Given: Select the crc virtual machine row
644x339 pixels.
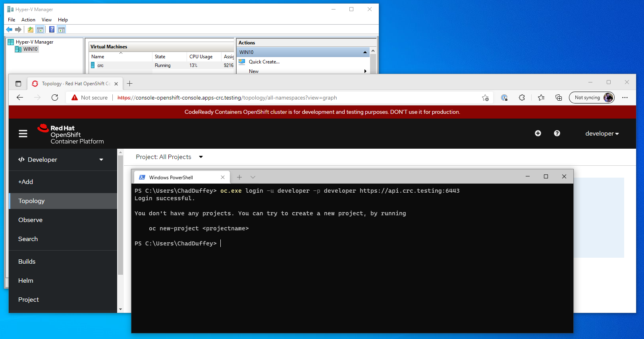Looking at the screenshot, I should click(162, 65).
